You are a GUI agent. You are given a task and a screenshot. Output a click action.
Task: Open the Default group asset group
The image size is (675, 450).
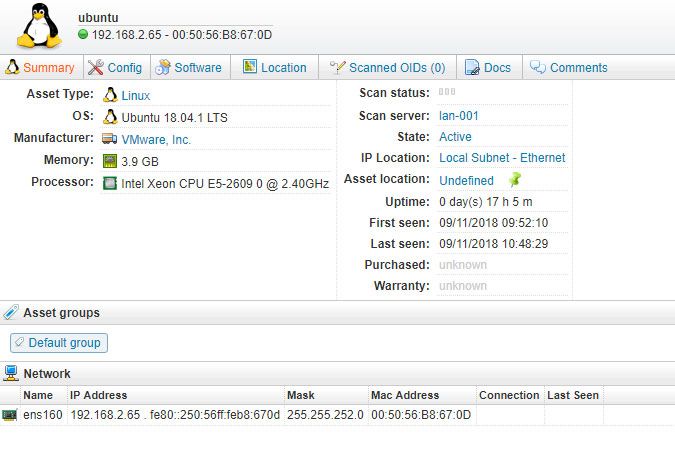(x=58, y=343)
